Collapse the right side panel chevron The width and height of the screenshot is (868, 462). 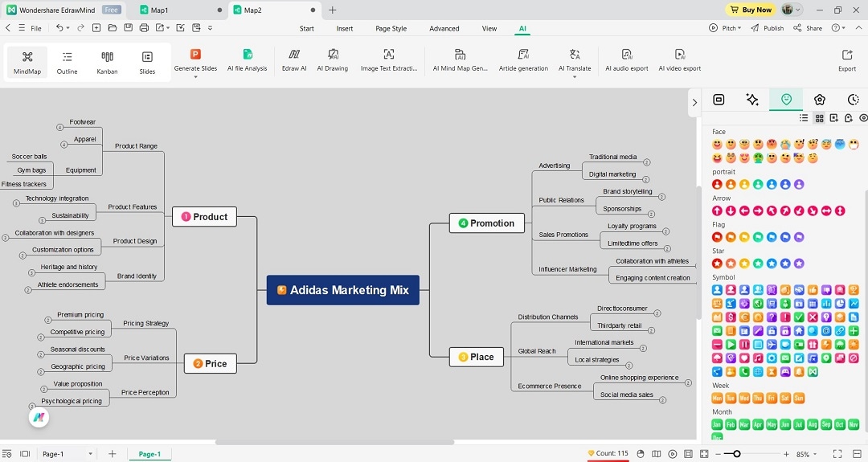[694, 102]
